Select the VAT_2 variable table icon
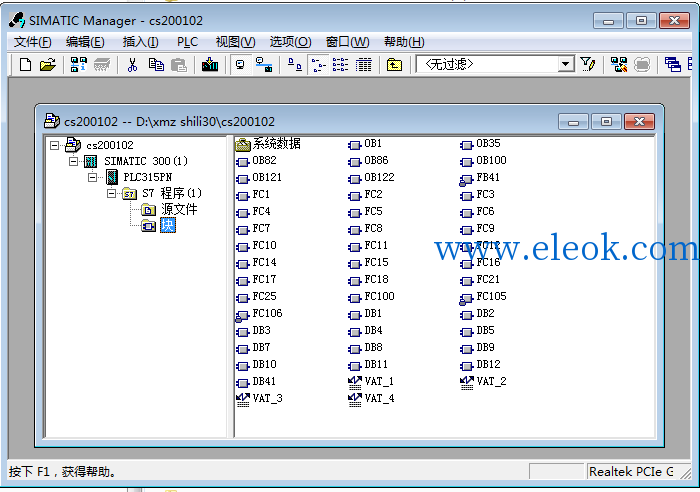The image size is (700, 492). pos(467,383)
